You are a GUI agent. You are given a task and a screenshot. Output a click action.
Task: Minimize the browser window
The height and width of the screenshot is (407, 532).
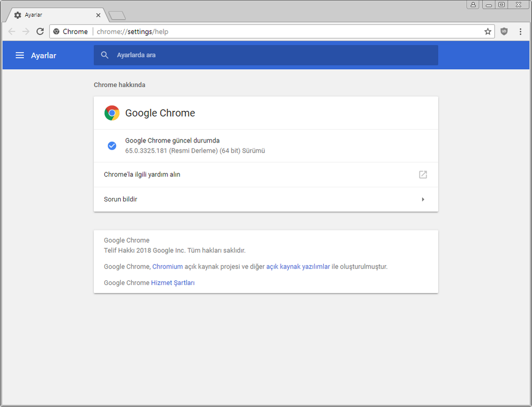pos(489,5)
